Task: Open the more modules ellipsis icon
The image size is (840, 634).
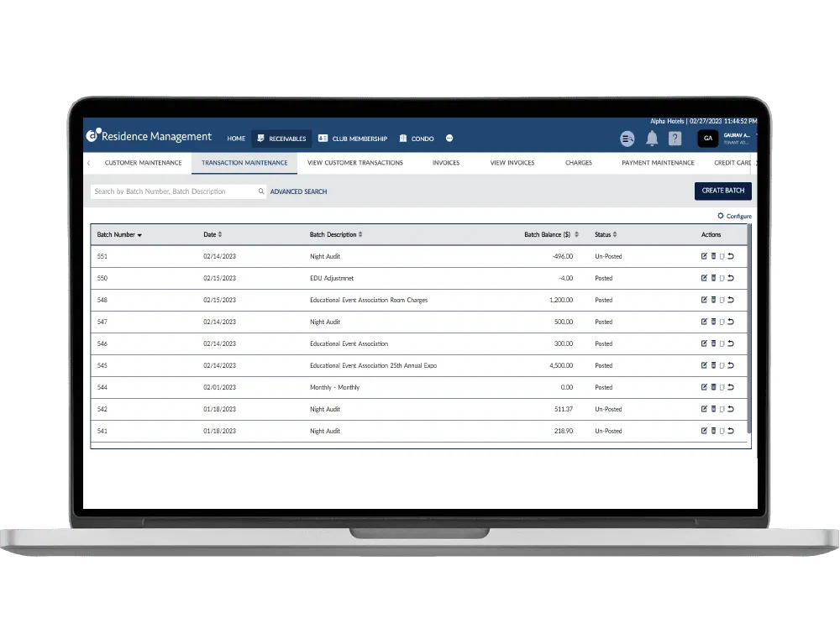Action: [449, 139]
